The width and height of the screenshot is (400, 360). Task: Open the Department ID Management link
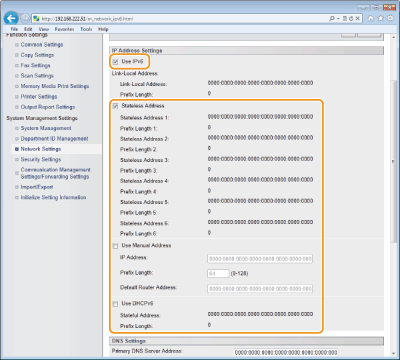point(54,139)
